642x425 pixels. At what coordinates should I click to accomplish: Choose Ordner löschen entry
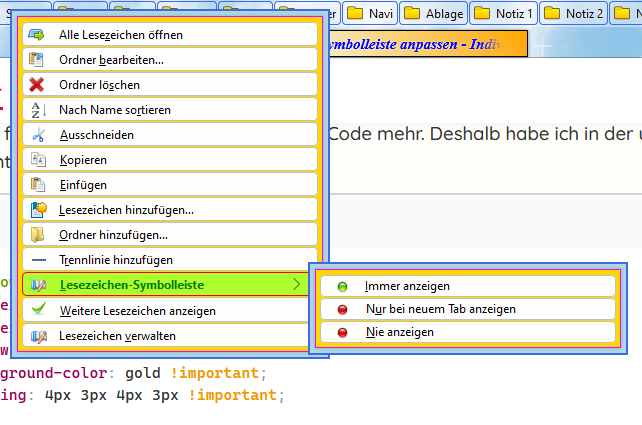(x=170, y=84)
